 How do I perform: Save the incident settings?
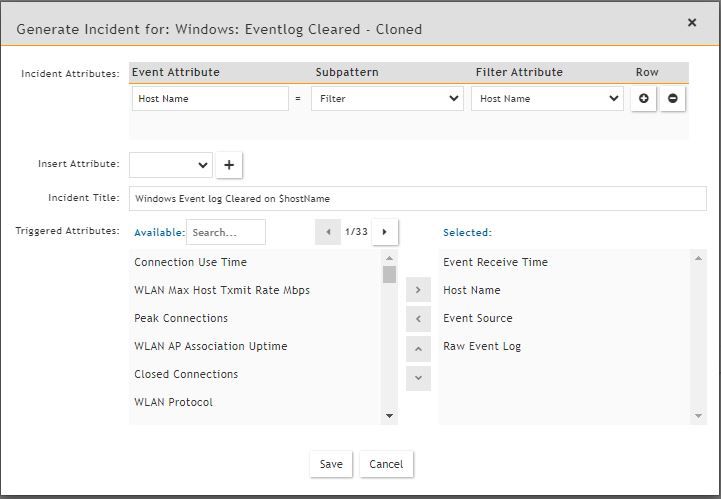coord(331,464)
